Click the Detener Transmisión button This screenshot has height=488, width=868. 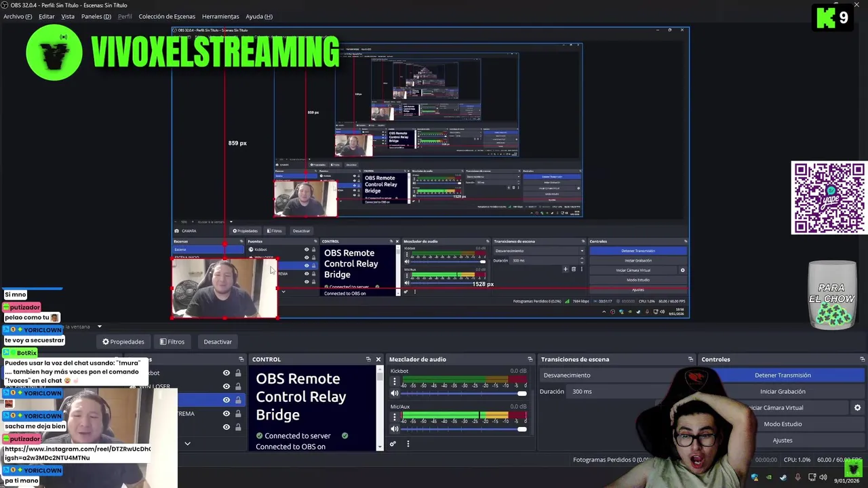tap(783, 375)
